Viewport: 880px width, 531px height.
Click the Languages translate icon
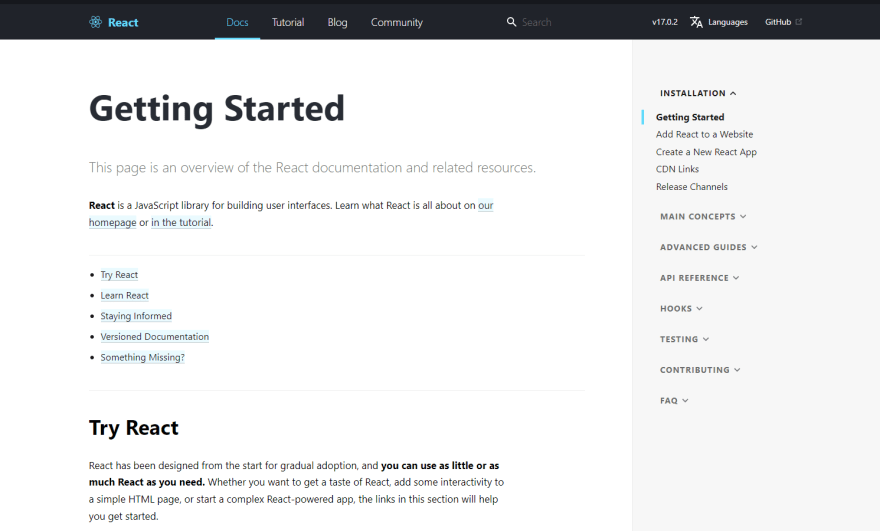pyautogui.click(x=696, y=22)
